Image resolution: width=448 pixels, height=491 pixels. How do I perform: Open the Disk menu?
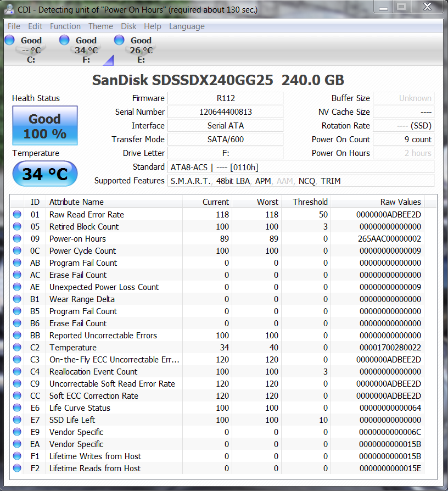coord(128,26)
